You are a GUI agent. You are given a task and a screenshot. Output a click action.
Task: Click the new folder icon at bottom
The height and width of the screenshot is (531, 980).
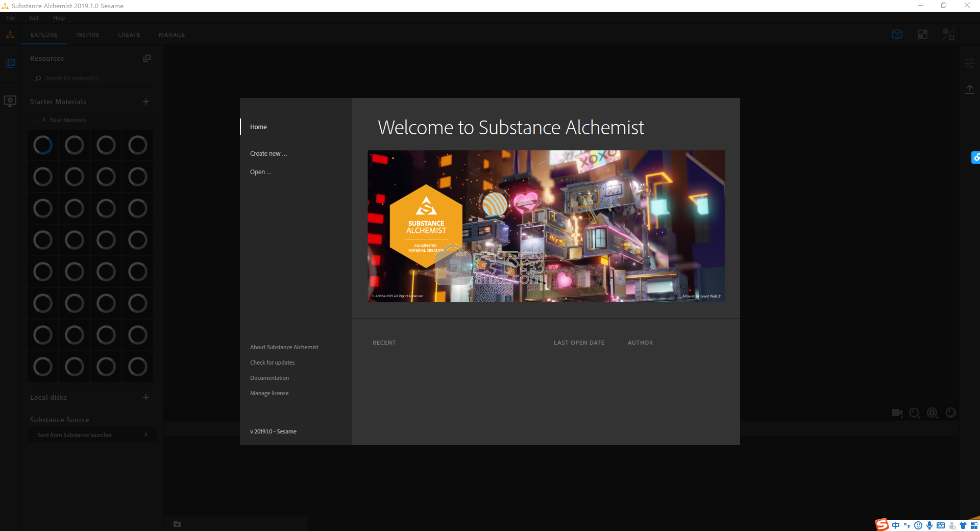point(177,524)
